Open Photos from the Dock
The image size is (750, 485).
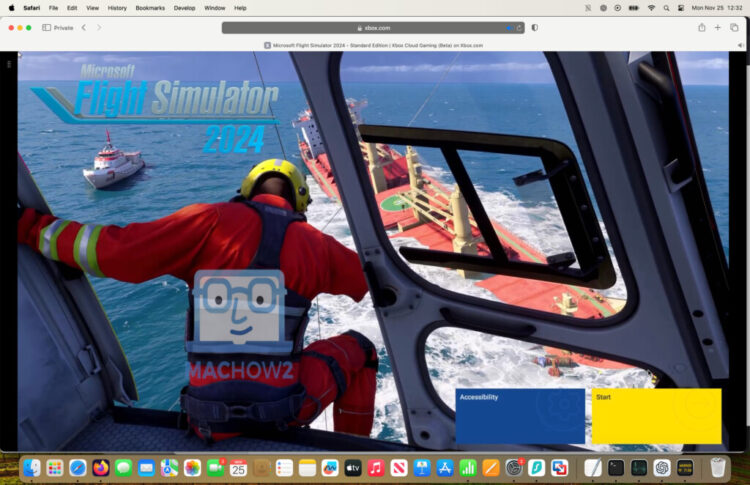click(192, 468)
